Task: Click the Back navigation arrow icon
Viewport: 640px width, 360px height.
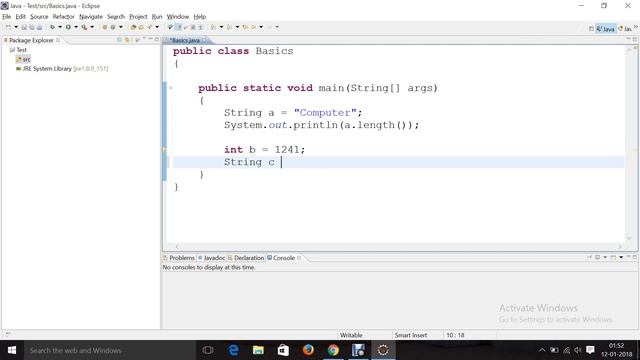Action: 253,27
